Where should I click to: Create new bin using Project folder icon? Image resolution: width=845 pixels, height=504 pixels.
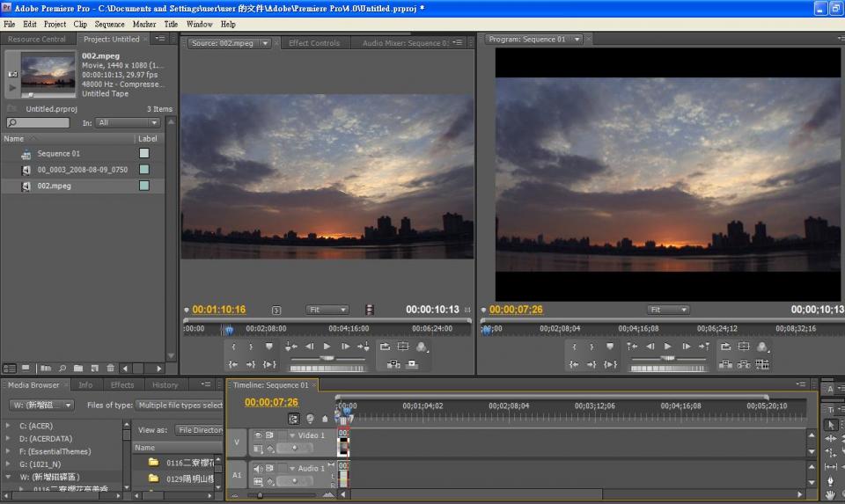[78, 369]
